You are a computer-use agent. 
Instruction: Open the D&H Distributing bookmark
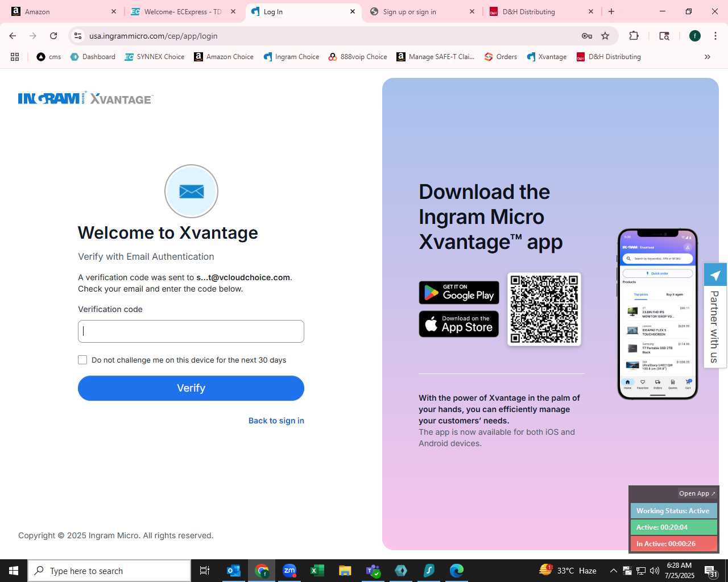[x=609, y=57]
